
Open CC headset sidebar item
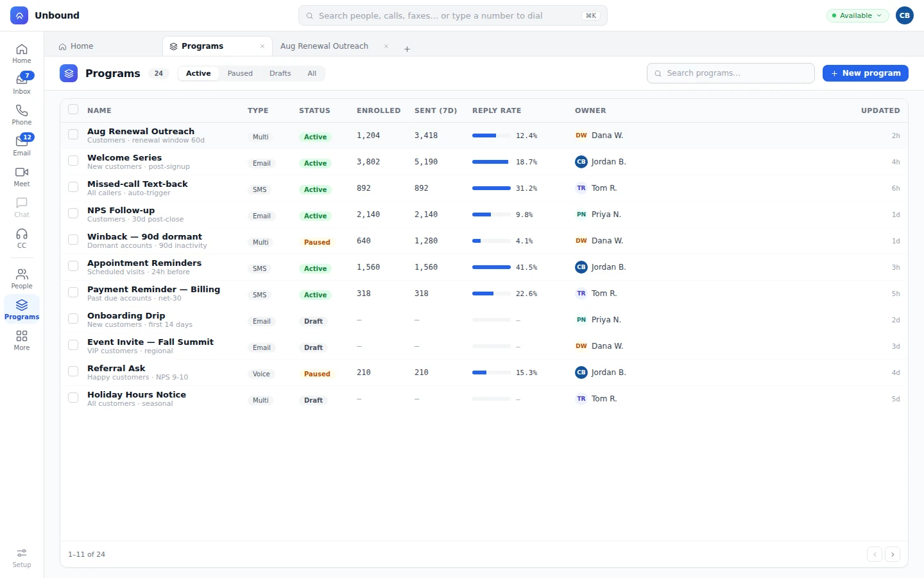[22, 238]
